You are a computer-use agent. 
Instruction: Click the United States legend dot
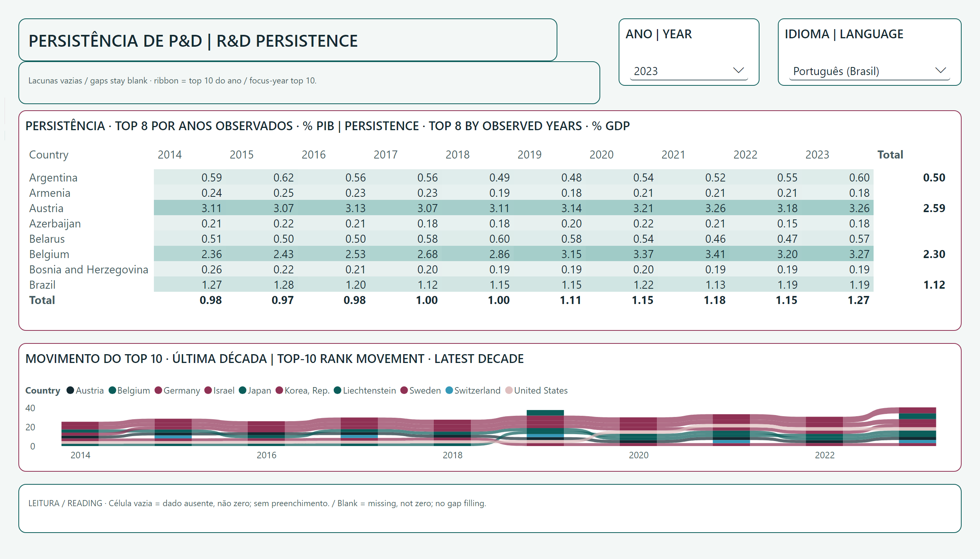click(509, 391)
